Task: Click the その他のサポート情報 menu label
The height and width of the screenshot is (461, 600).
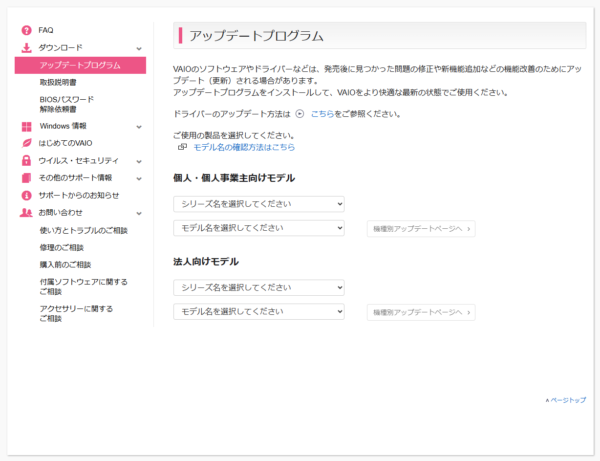Action: coord(75,178)
